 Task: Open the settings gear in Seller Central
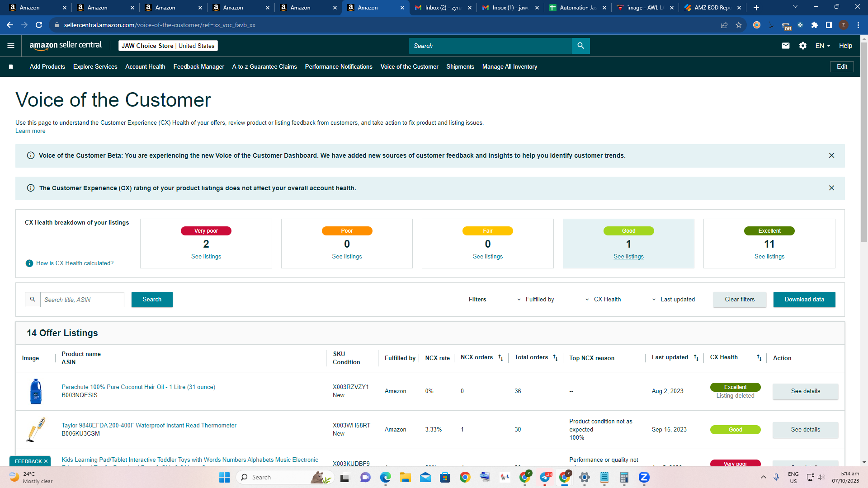point(803,46)
